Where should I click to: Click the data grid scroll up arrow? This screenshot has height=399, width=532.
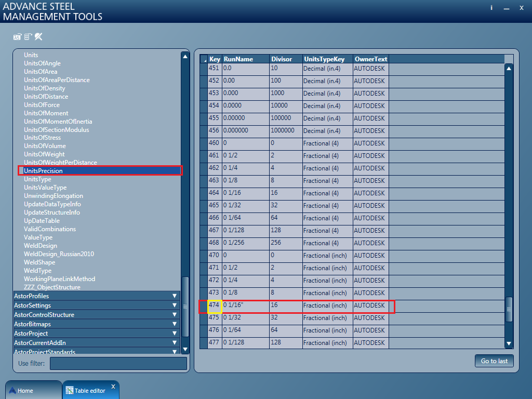[509, 69]
